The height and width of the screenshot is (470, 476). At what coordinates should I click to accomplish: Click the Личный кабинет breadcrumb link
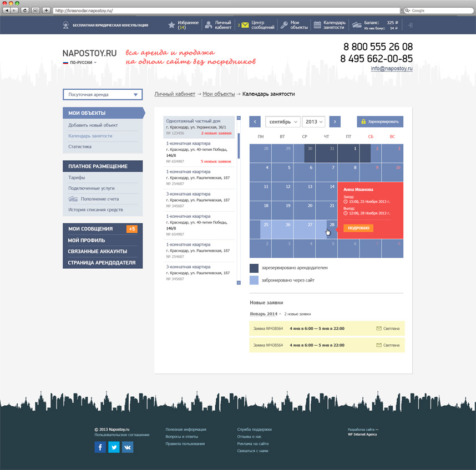point(175,94)
